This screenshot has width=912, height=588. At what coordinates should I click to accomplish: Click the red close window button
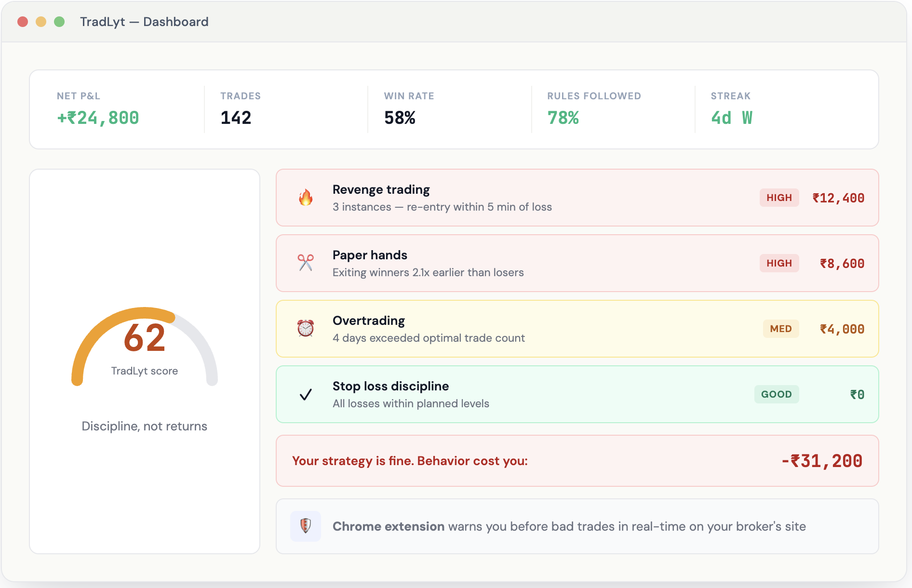[x=23, y=22]
